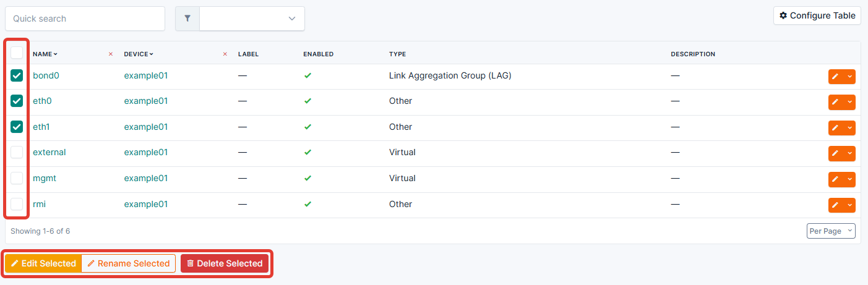868x285 pixels.
Task: Expand the filter selection dropdown
Action: click(252, 19)
